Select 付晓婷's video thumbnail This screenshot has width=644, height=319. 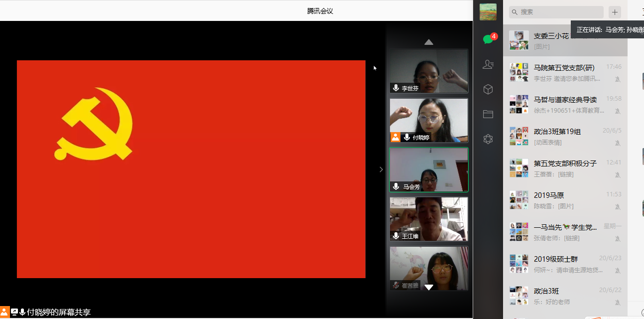(x=429, y=120)
